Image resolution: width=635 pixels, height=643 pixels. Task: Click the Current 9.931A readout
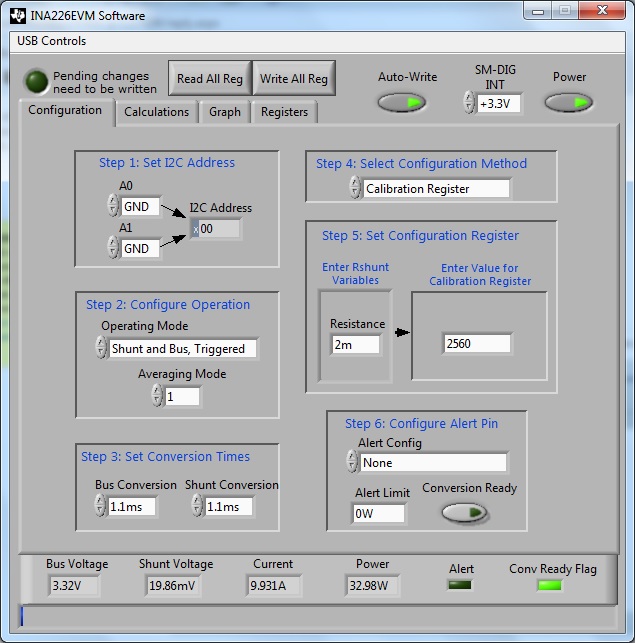(x=274, y=585)
